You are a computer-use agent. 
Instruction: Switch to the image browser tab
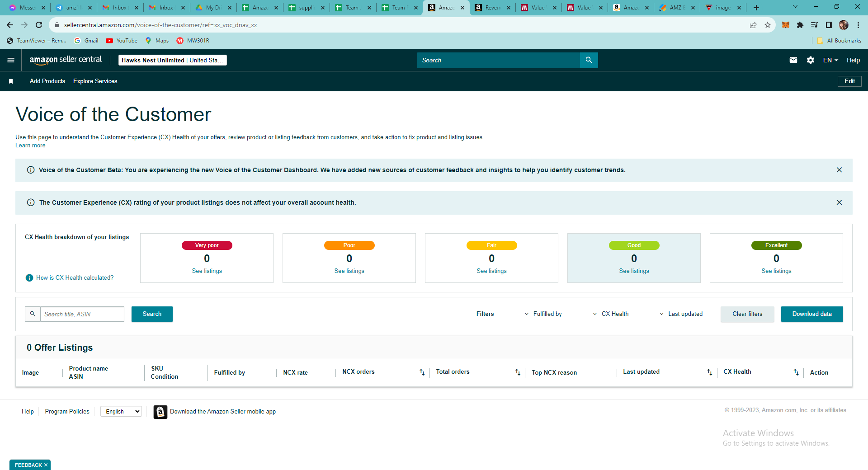pyautogui.click(x=723, y=8)
